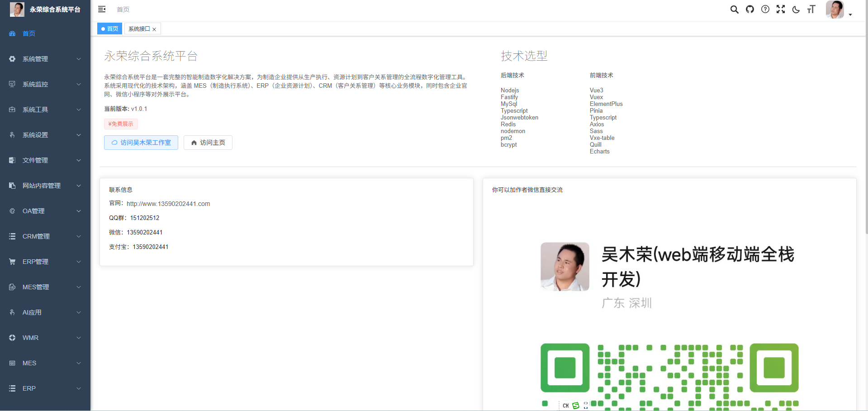Select the 首页 tab in tab bar

[x=110, y=29]
